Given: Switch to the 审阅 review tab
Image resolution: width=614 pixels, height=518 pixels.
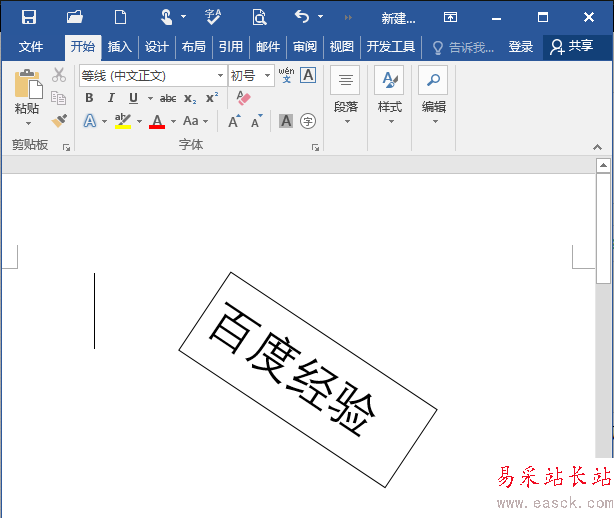Looking at the screenshot, I should 305,47.
